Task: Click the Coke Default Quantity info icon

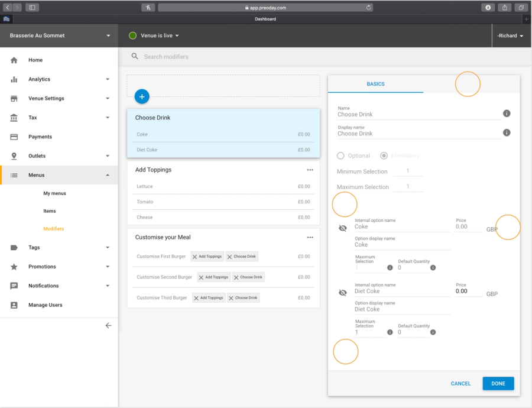Action: tap(433, 268)
